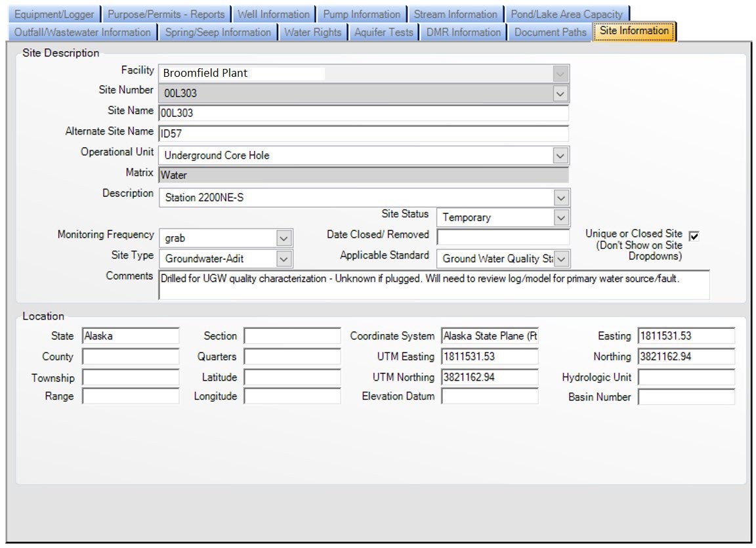Click the State field containing Alaska
This screenshot has width=756, height=548.
[131, 336]
